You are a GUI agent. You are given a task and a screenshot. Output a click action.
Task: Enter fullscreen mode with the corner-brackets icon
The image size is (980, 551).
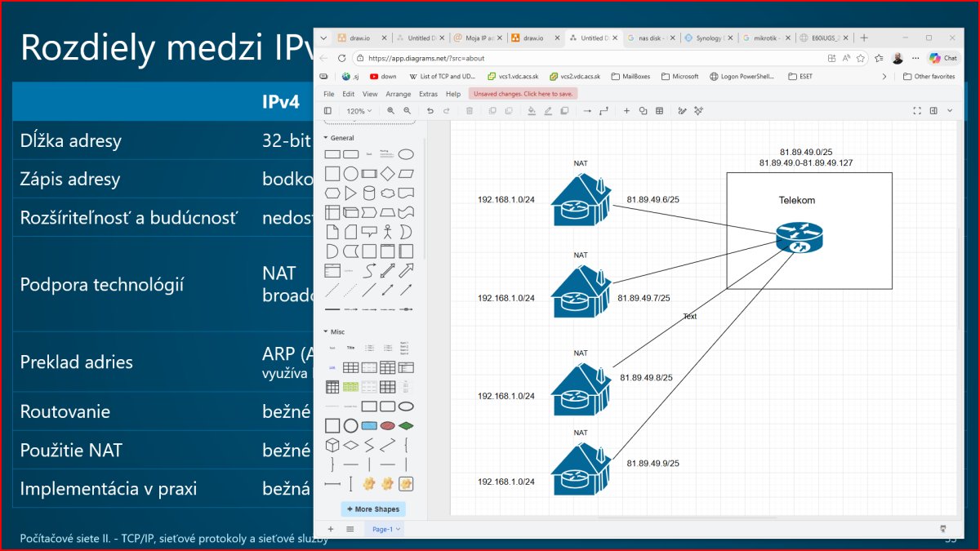click(916, 111)
